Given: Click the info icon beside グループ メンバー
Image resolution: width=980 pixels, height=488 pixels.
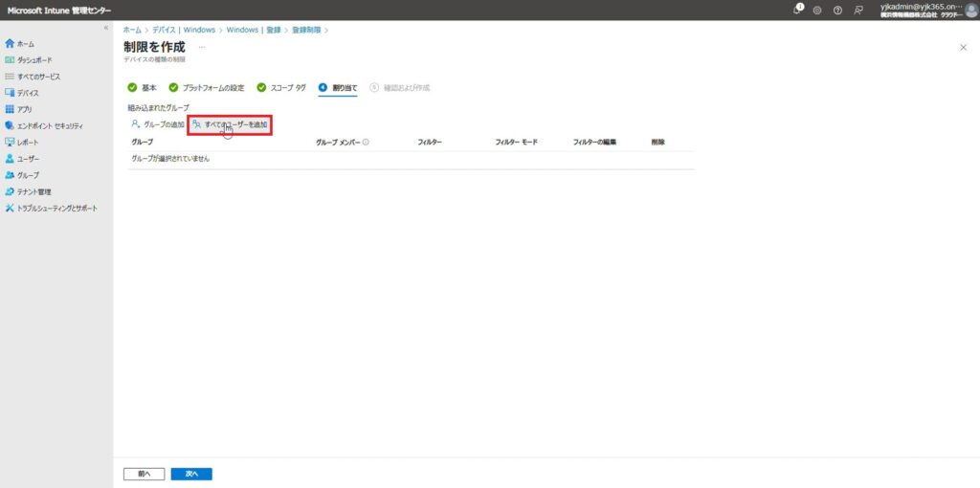Looking at the screenshot, I should (366, 142).
